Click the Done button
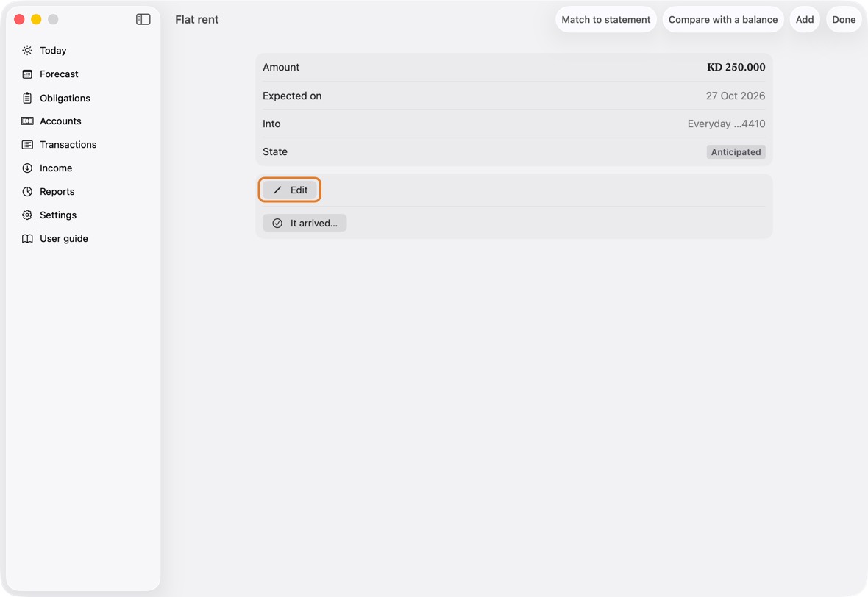This screenshot has width=868, height=597. (844, 19)
